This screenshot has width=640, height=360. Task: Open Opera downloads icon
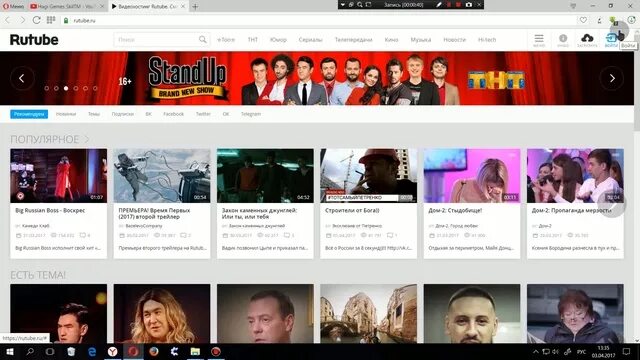click(x=631, y=20)
